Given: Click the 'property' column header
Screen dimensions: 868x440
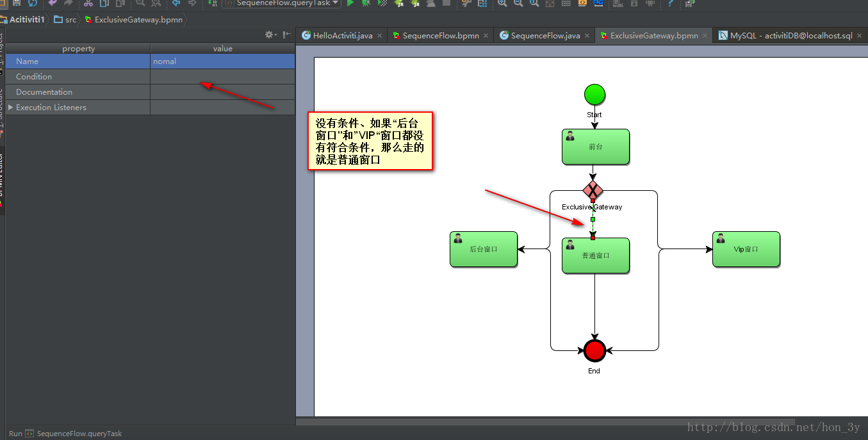Looking at the screenshot, I should pyautogui.click(x=78, y=49).
